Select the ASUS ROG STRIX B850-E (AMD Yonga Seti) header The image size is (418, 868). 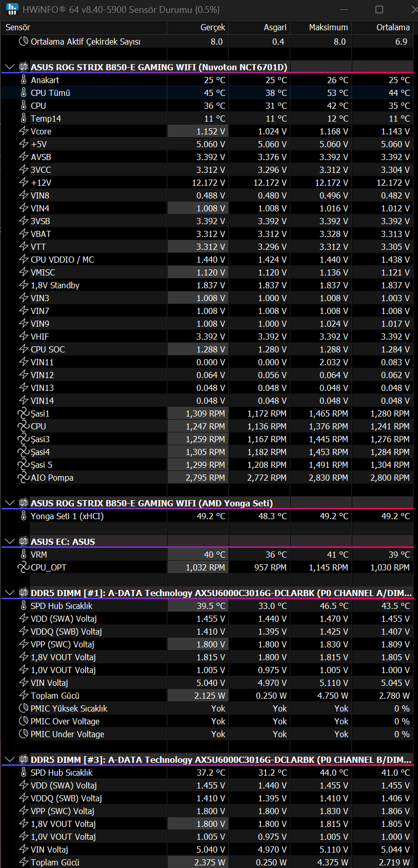click(x=151, y=503)
